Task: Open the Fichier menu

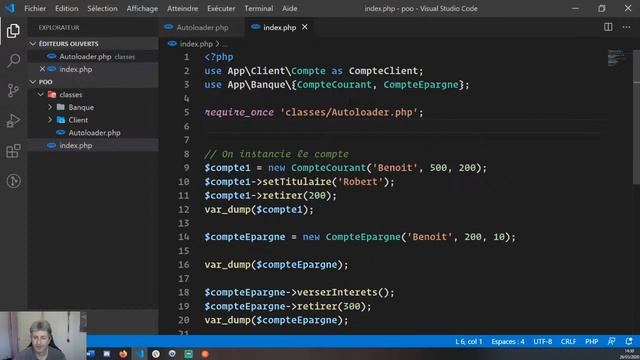Action: (x=35, y=8)
